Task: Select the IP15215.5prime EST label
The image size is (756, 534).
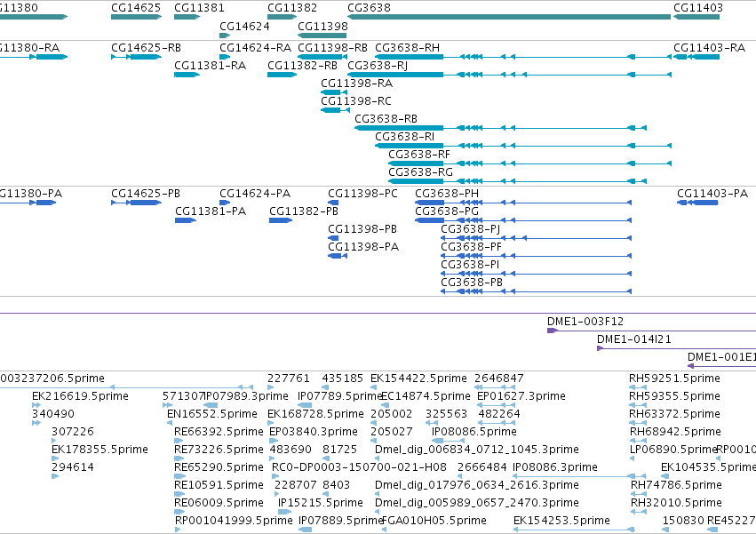Action: click(x=321, y=503)
